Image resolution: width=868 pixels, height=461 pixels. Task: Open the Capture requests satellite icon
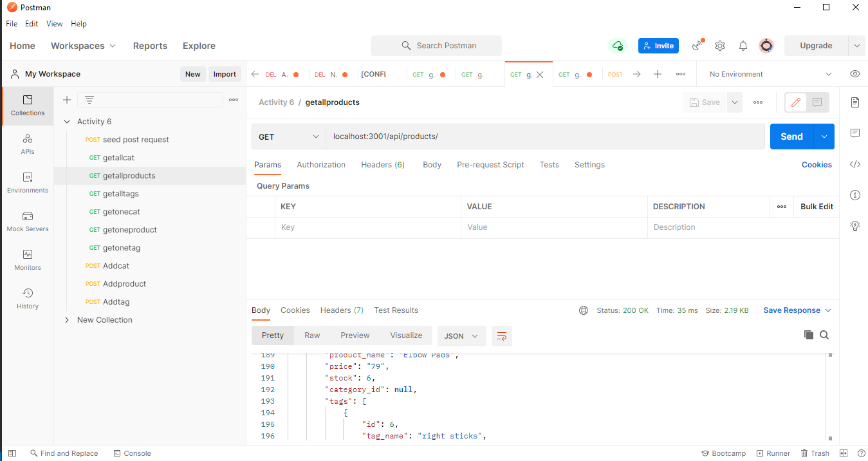[x=697, y=45]
